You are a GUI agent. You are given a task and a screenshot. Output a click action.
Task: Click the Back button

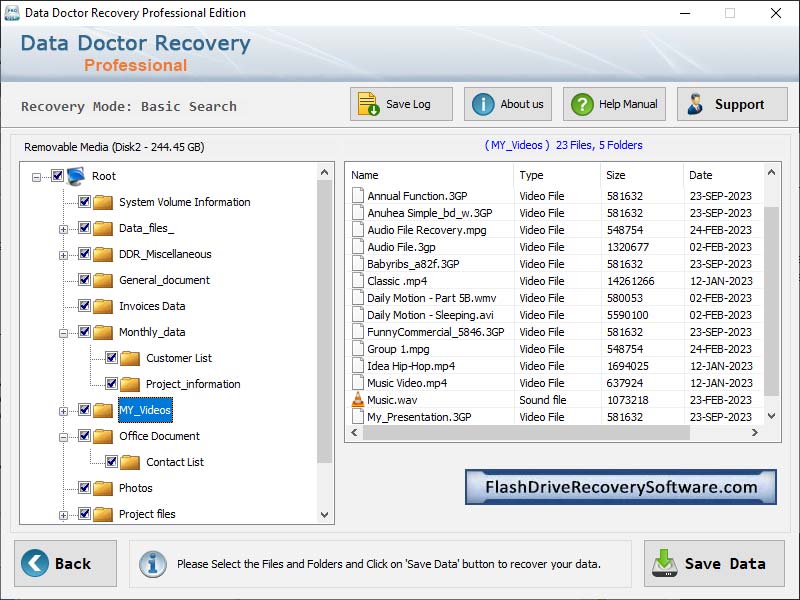point(65,563)
